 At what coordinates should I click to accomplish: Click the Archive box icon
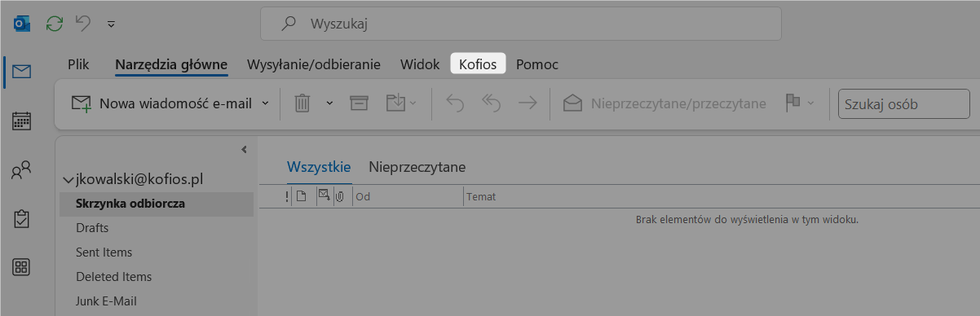click(359, 103)
